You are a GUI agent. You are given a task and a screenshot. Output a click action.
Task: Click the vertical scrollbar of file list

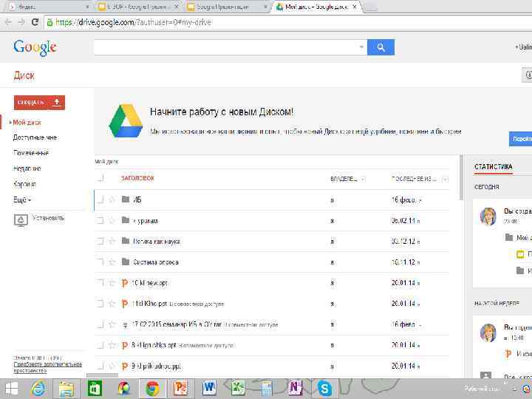[461, 177]
